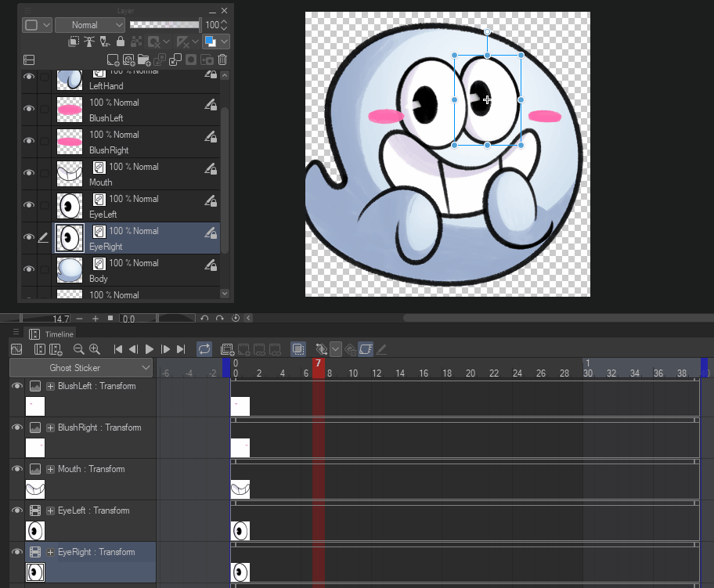Create a new layer folder

143,60
